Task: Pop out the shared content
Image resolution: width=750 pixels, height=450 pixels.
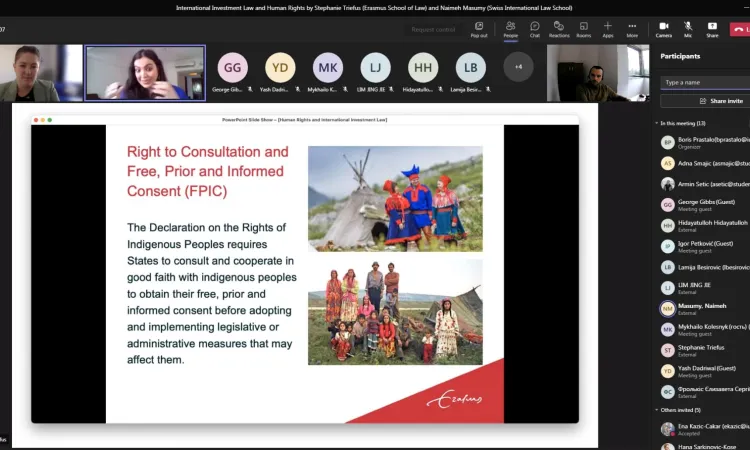Action: point(479,28)
